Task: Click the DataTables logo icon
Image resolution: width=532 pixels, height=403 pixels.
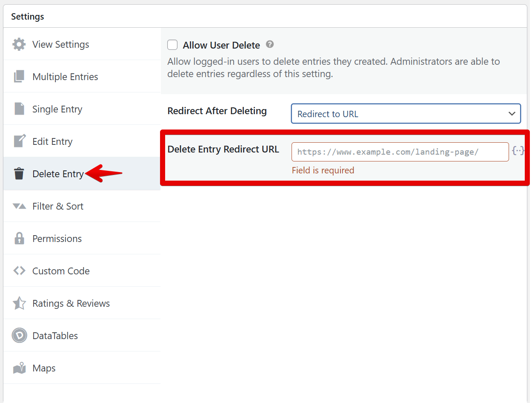Action: 19,336
